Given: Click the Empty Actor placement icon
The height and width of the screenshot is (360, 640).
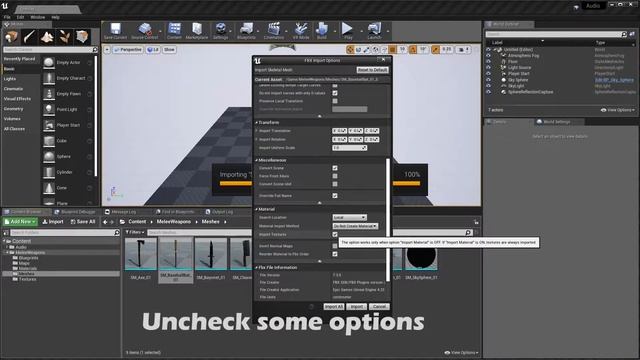Looking at the screenshot, I should [49, 63].
